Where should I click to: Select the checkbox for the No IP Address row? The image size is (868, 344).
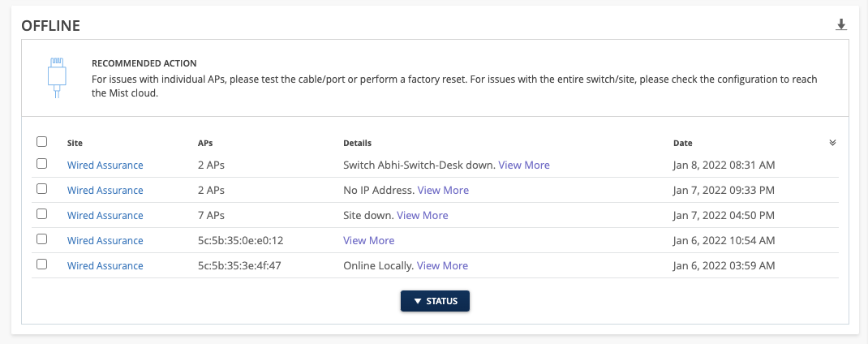click(x=42, y=189)
